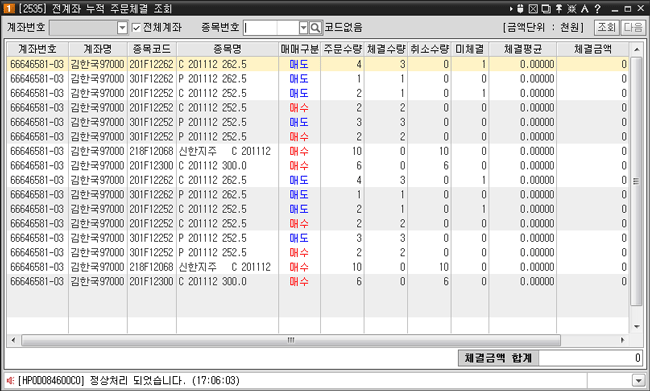
Task: Click the speaker icon in status bar
Action: 10,380
